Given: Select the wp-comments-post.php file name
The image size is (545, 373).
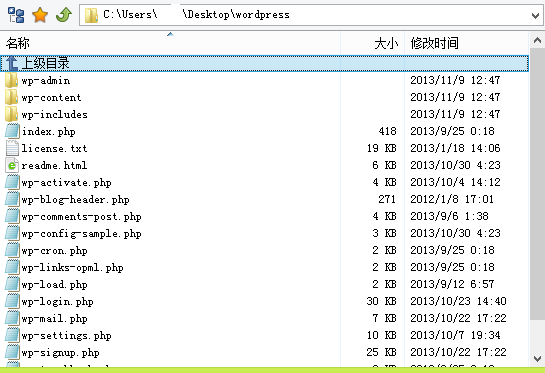Looking at the screenshot, I should (81, 217).
